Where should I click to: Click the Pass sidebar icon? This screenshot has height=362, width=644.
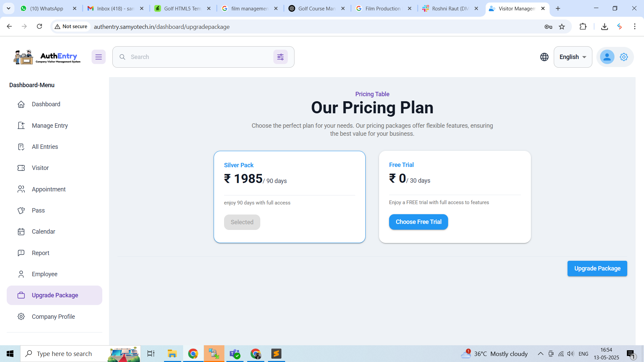click(x=21, y=210)
